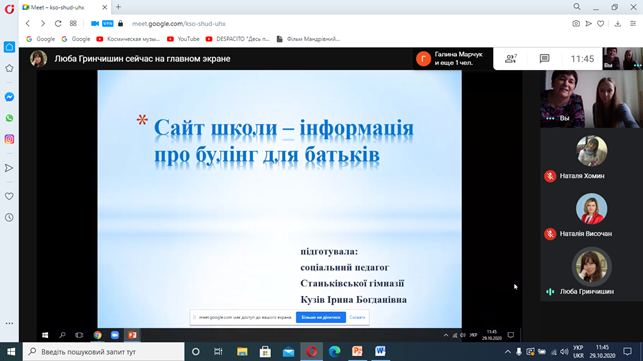This screenshot has height=361, width=643.
Task: Open the notification center icon
Action: coord(627,352)
